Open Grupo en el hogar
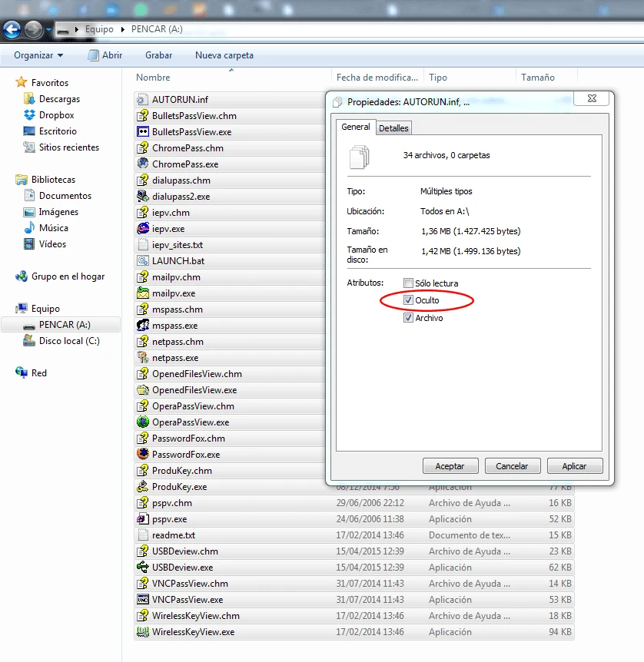The height and width of the screenshot is (662, 644). (60, 276)
